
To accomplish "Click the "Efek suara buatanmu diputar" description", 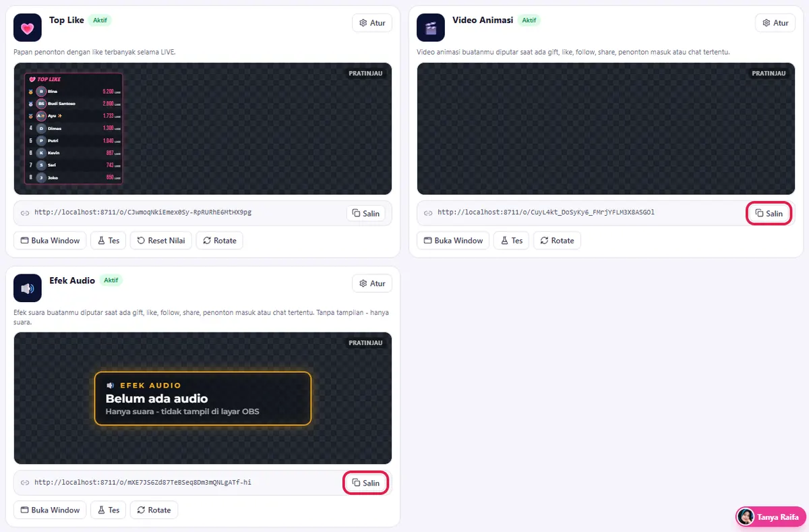I will point(202,317).
